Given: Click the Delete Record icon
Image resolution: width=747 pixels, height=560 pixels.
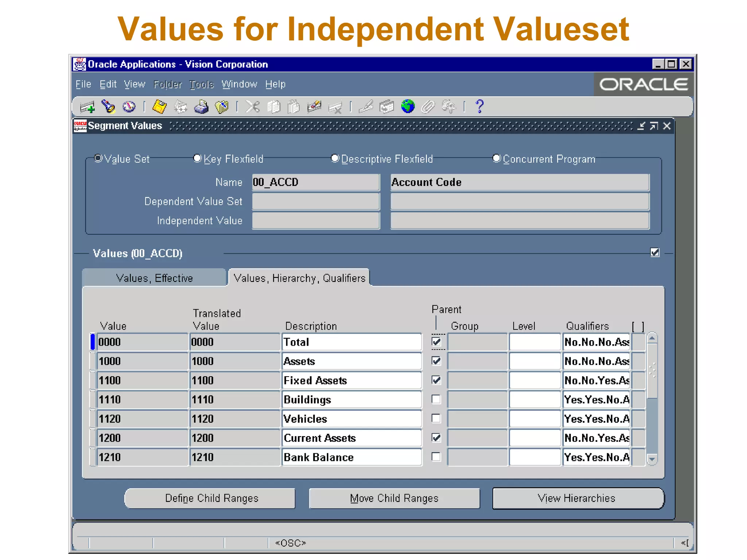Looking at the screenshot, I should coord(335,107).
